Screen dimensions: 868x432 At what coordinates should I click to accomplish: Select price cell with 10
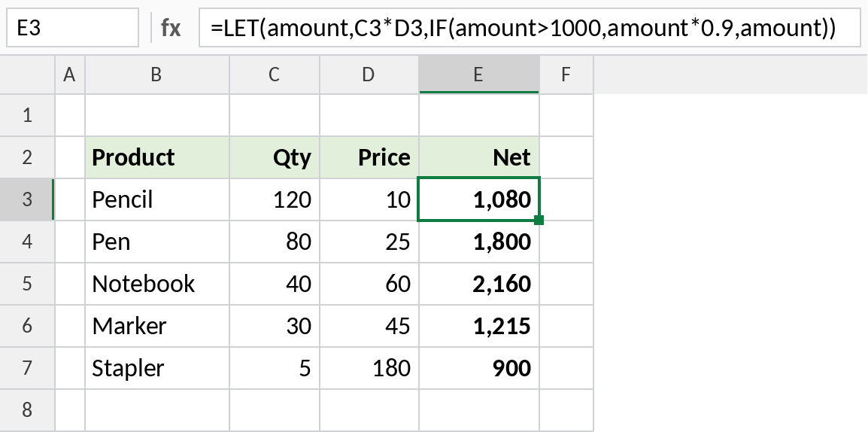369,199
